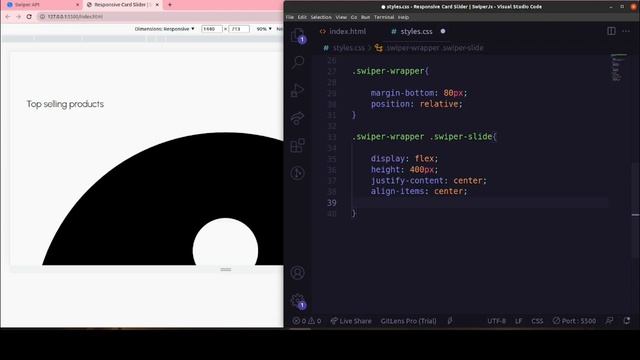Image resolution: width=640 pixels, height=360 pixels.
Task: Click the align-items: center declaration
Action: point(419,191)
